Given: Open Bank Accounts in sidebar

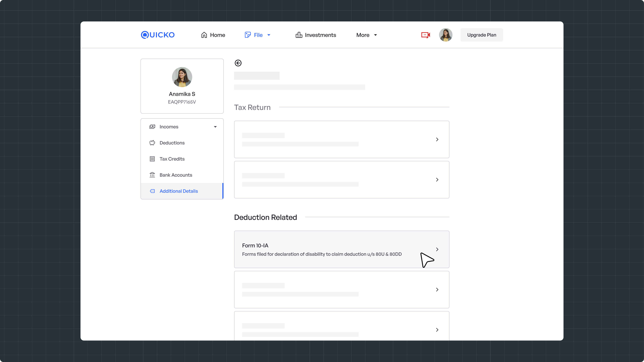Looking at the screenshot, I should 182,175.
